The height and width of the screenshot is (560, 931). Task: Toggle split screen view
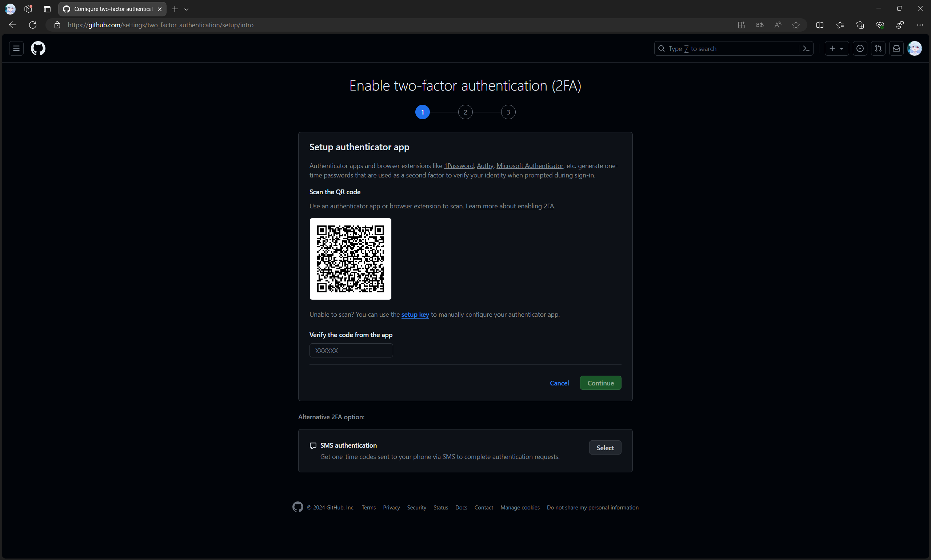click(820, 25)
